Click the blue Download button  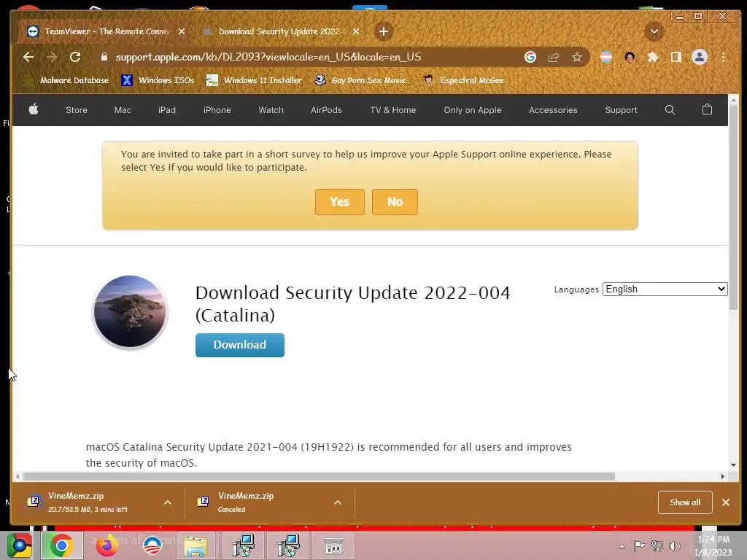click(x=239, y=345)
